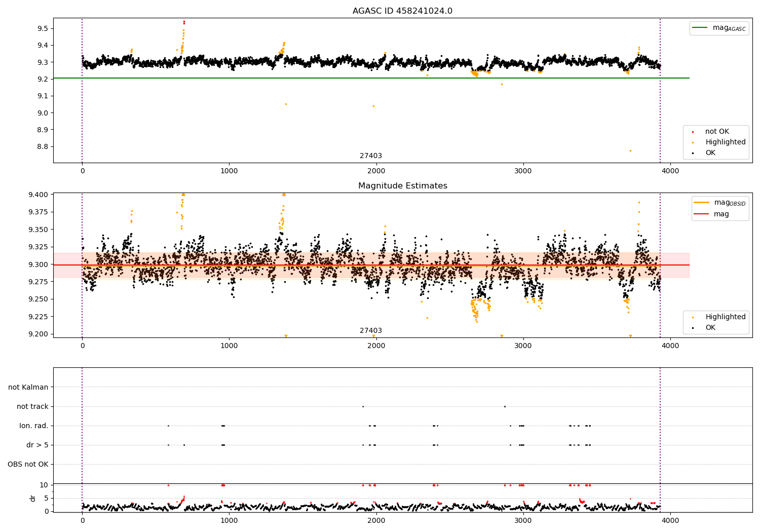
Task: Click the 'Ion. rad.' row label
Action: click(34, 426)
